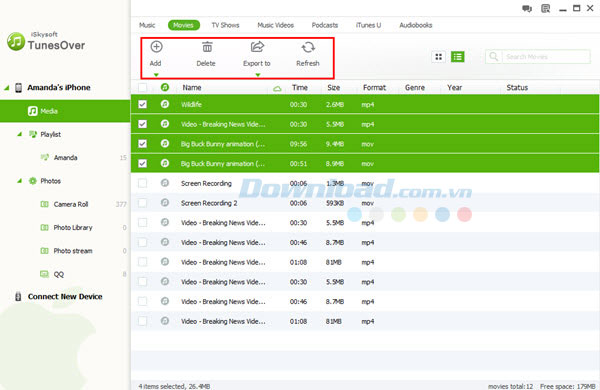Check the Screen Recording 2 checkbox

point(142,203)
